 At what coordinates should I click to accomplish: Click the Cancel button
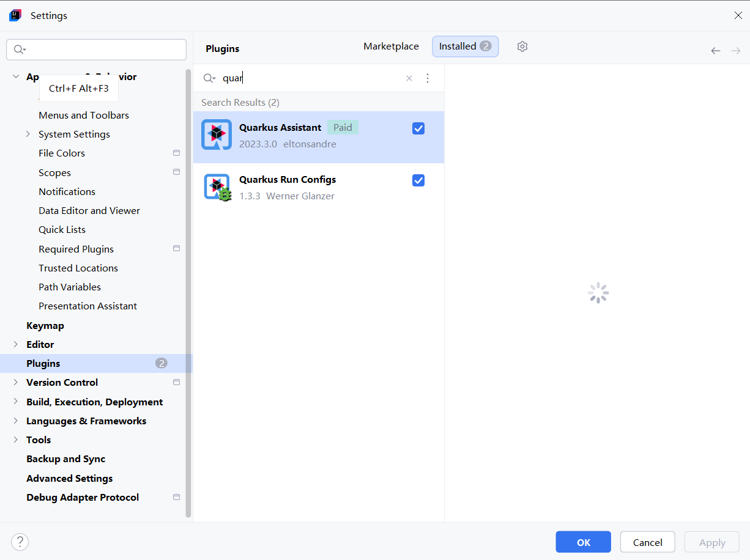(x=647, y=542)
